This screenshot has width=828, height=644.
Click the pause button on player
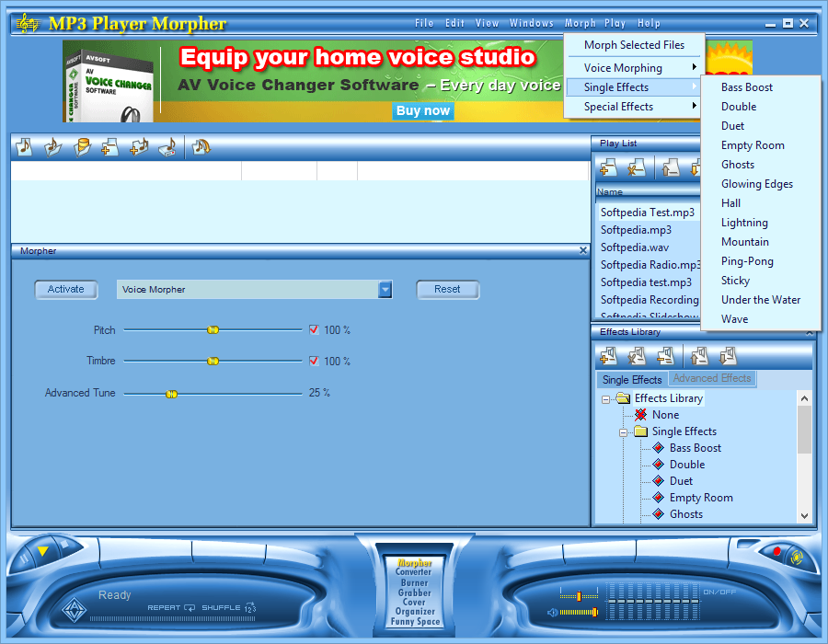[x=24, y=559]
